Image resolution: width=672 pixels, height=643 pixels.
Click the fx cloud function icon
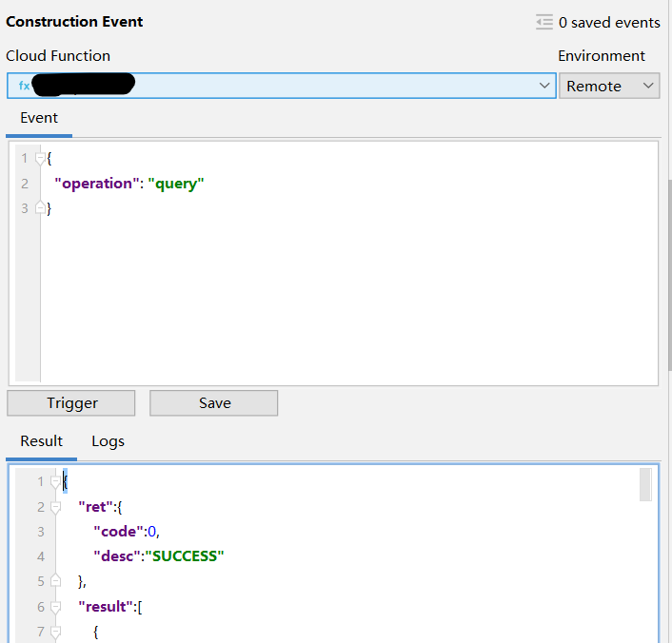[24, 86]
